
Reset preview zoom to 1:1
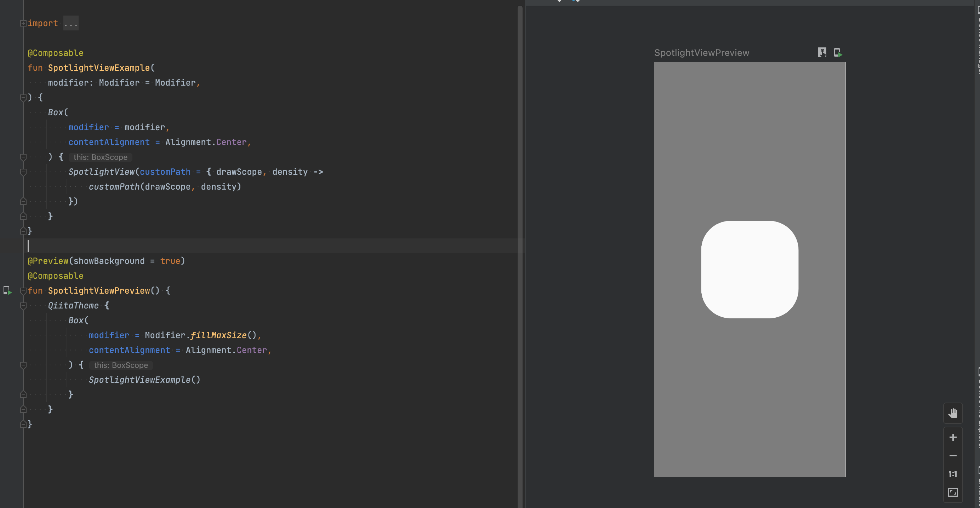pos(953,473)
